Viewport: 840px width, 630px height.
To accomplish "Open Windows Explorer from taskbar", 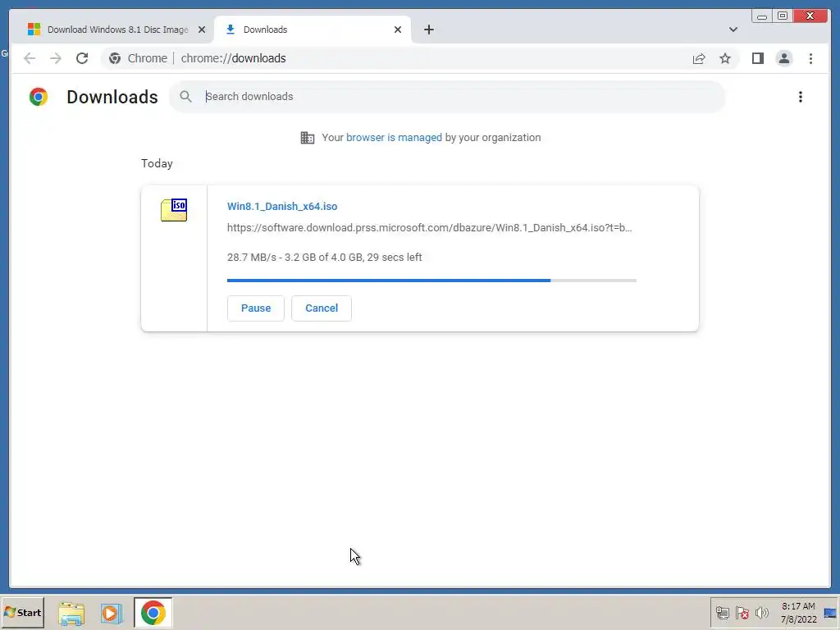I will coord(71,614).
